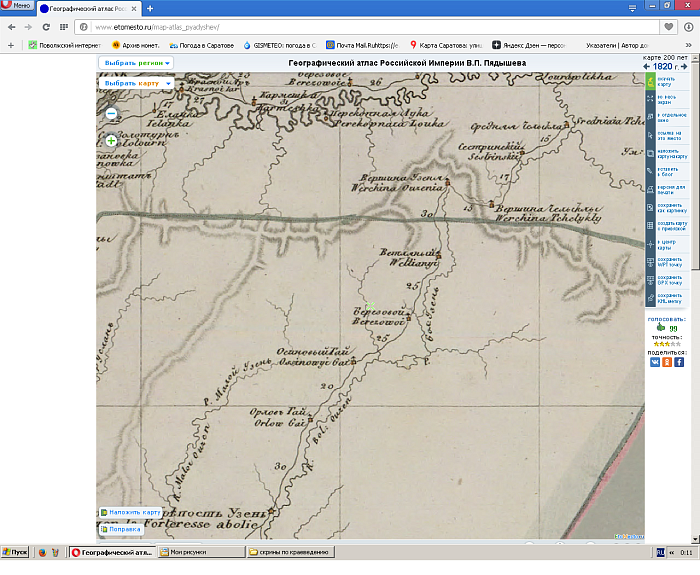
Task: Open 'GISMETEO' weather bookmark
Action: tap(280, 45)
